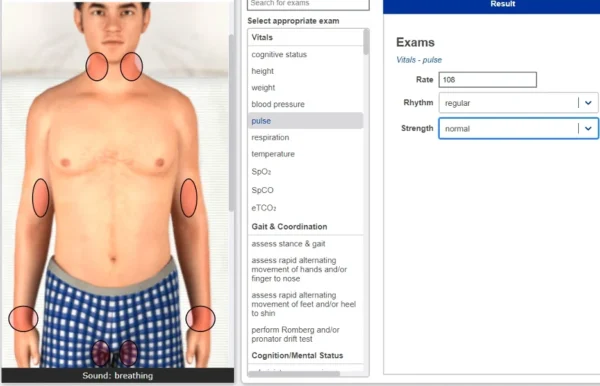This screenshot has height=386, width=600.
Task: Select the patient's right carotid pulse hotspot
Action: 97,67
